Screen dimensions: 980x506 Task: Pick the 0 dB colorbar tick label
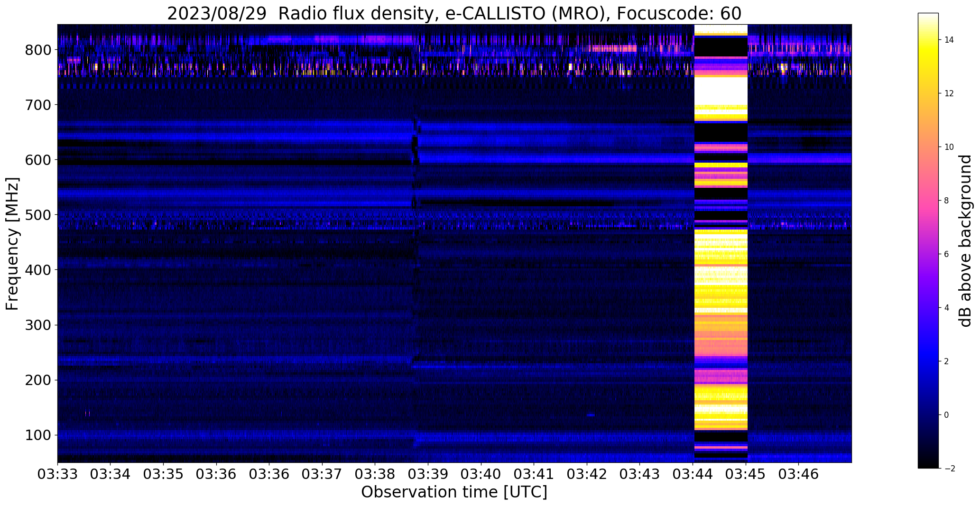click(947, 415)
